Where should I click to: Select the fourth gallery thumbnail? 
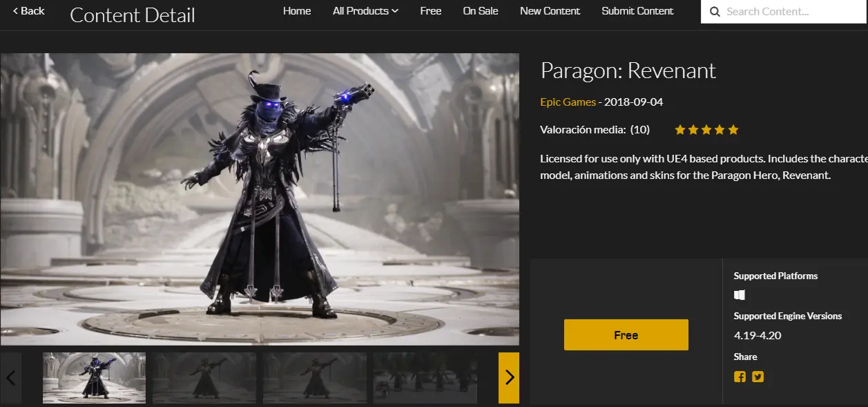click(x=425, y=378)
